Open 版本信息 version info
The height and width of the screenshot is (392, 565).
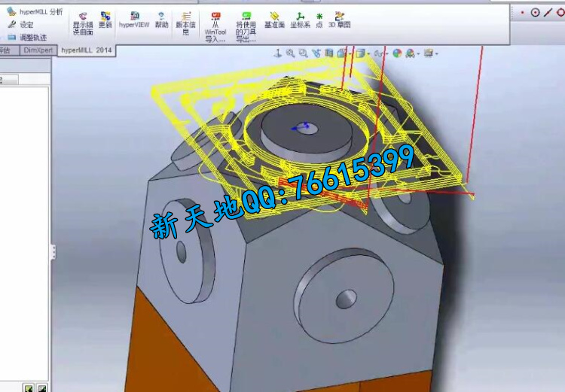pos(185,23)
